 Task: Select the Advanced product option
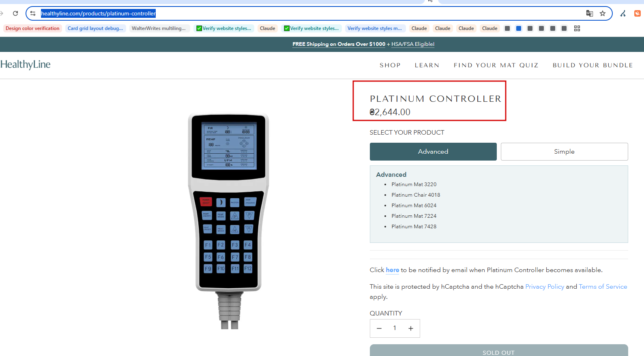[x=433, y=152]
